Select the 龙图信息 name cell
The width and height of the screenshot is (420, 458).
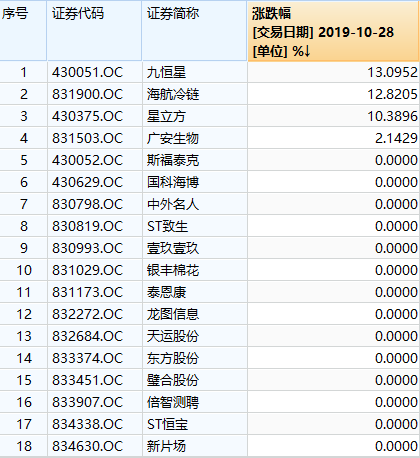pos(195,314)
